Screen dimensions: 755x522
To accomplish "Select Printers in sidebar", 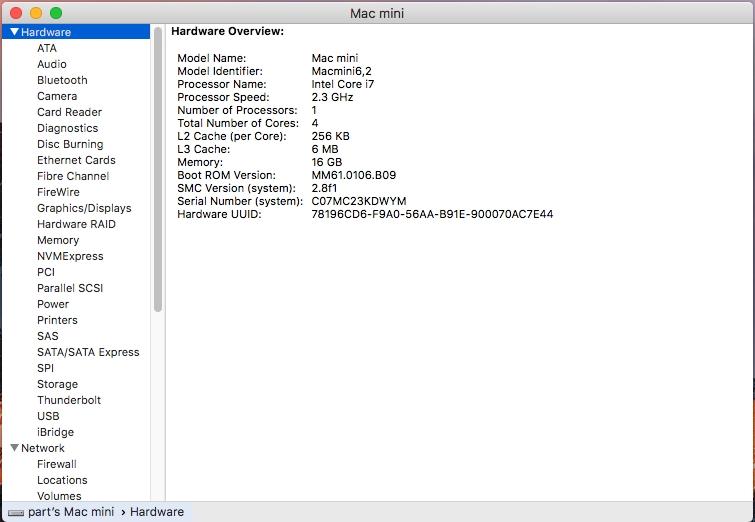I will [57, 320].
